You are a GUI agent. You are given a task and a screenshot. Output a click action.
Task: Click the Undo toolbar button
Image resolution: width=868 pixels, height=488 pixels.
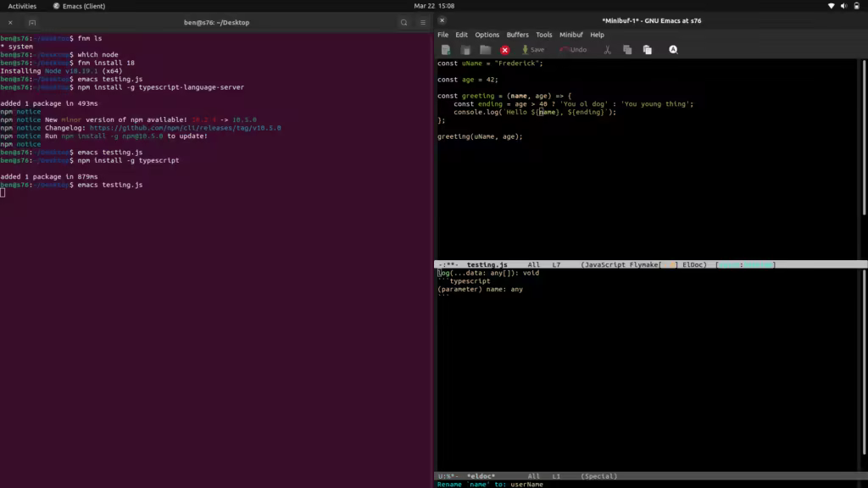pyautogui.click(x=574, y=50)
